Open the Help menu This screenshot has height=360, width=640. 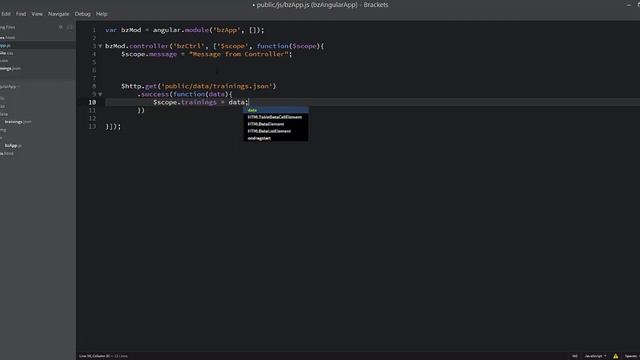point(102,14)
